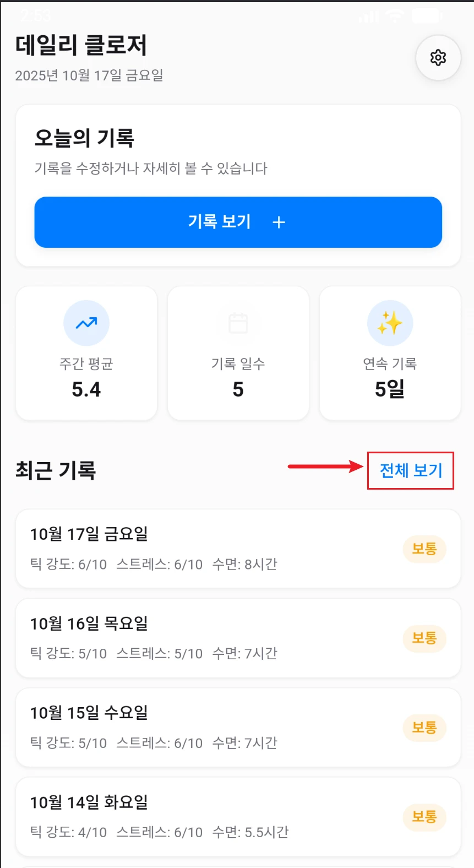Open settings with the gear icon
Screen dimensions: 474x868
click(x=438, y=57)
